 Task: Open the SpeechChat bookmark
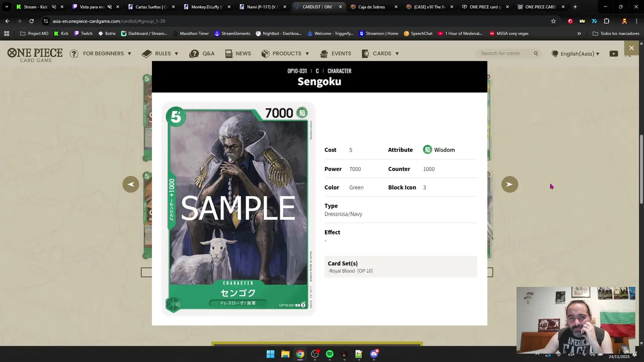418,34
